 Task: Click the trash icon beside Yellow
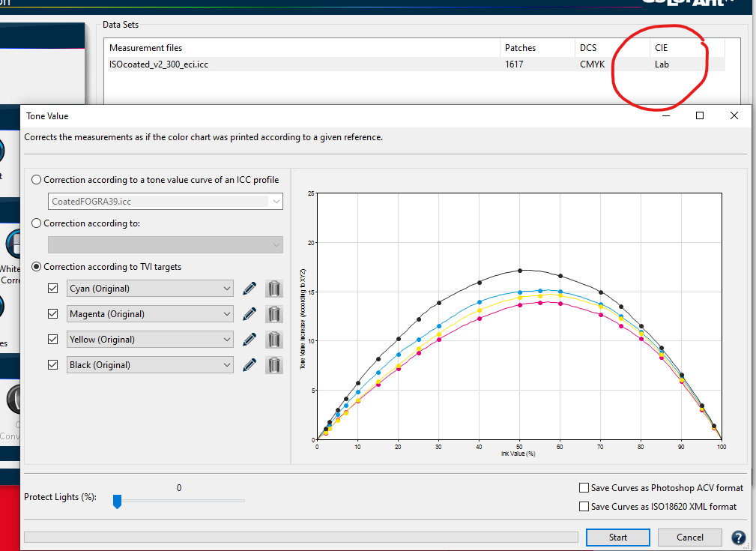274,340
